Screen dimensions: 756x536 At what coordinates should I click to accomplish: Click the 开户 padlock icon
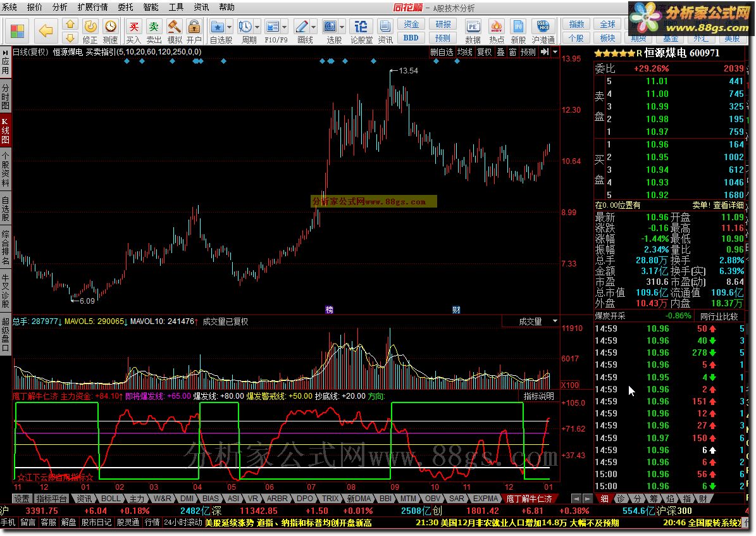[194, 27]
